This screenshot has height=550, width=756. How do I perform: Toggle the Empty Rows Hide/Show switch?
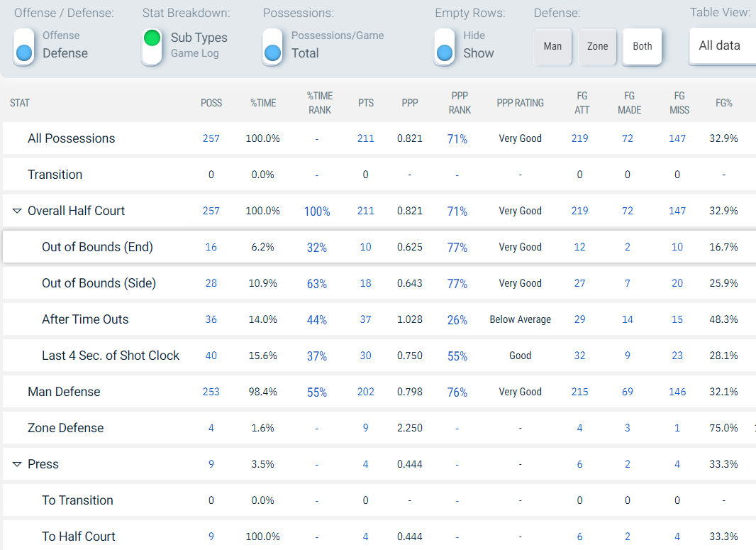(444, 45)
